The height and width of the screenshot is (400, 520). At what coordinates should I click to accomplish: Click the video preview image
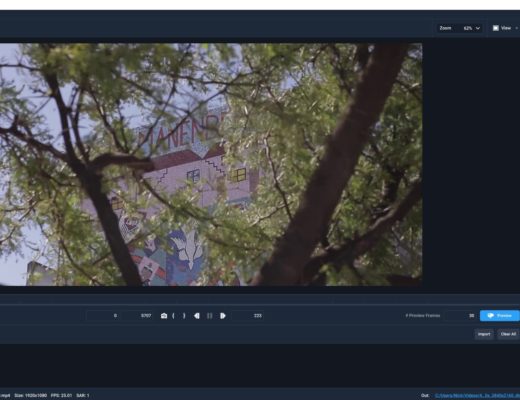(211, 164)
